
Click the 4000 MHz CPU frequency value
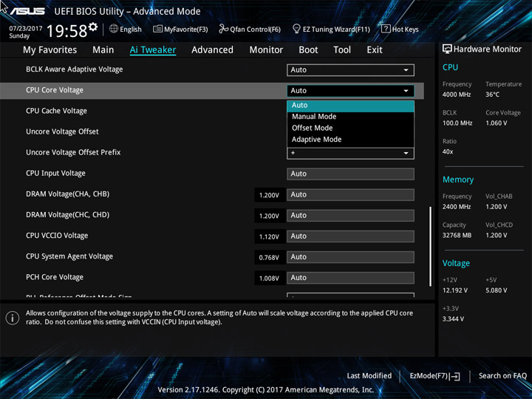pos(457,95)
